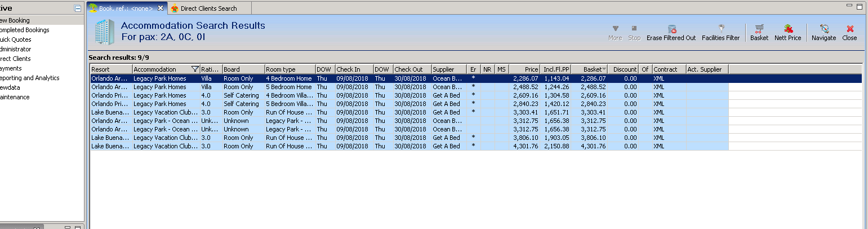Click the price 2,840.23 cell
Screen dimensions: 868x229
click(x=526, y=104)
